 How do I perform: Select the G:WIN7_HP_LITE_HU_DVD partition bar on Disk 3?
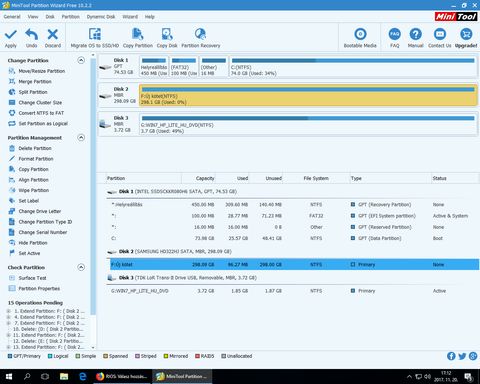point(308,124)
